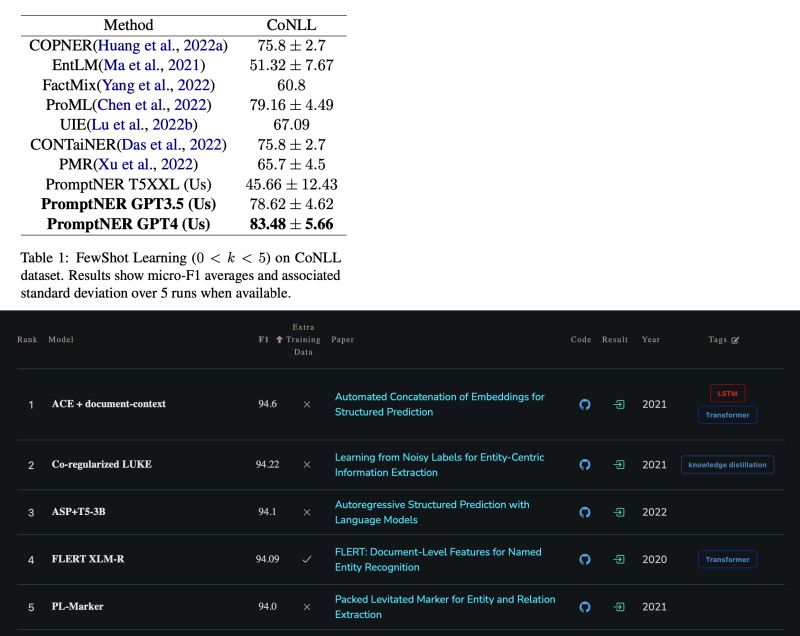Screen dimensions: 800x636
Task: Click the edit icon beside Tags header
Action: [x=736, y=340]
